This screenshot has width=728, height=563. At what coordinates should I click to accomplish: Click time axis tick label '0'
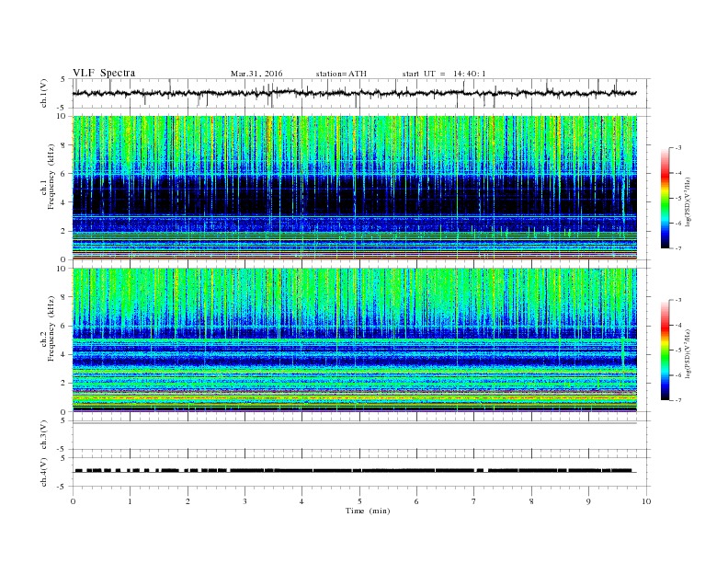click(x=73, y=501)
